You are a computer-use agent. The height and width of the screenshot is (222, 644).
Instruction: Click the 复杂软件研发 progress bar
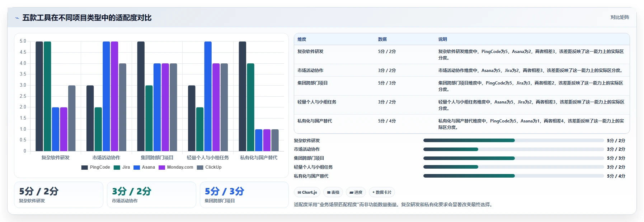pos(513,140)
